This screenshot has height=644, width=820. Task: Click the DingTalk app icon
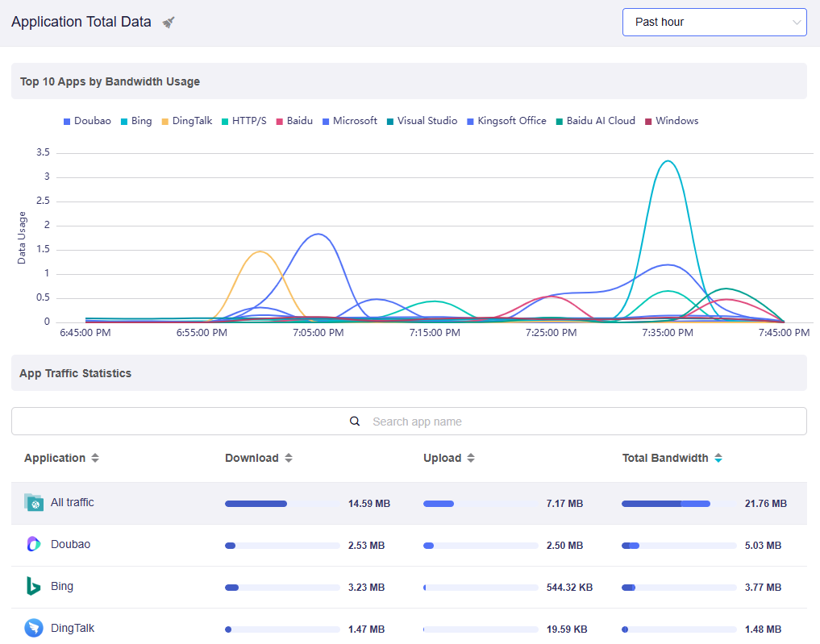click(34, 628)
